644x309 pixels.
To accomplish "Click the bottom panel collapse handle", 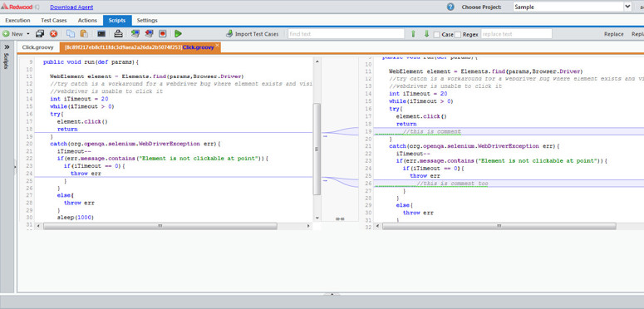I will click(x=332, y=294).
